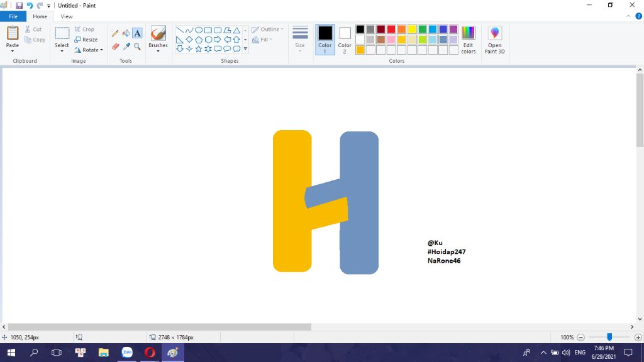Pick the red color swatch
Image resolution: width=644 pixels, height=362 pixels.
tap(391, 29)
